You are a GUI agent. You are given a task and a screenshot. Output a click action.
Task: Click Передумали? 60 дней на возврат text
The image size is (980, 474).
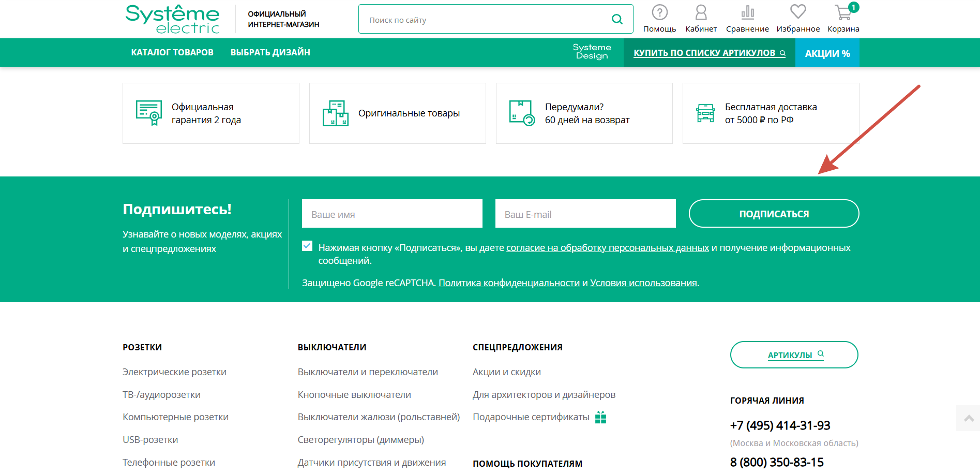coord(587,113)
